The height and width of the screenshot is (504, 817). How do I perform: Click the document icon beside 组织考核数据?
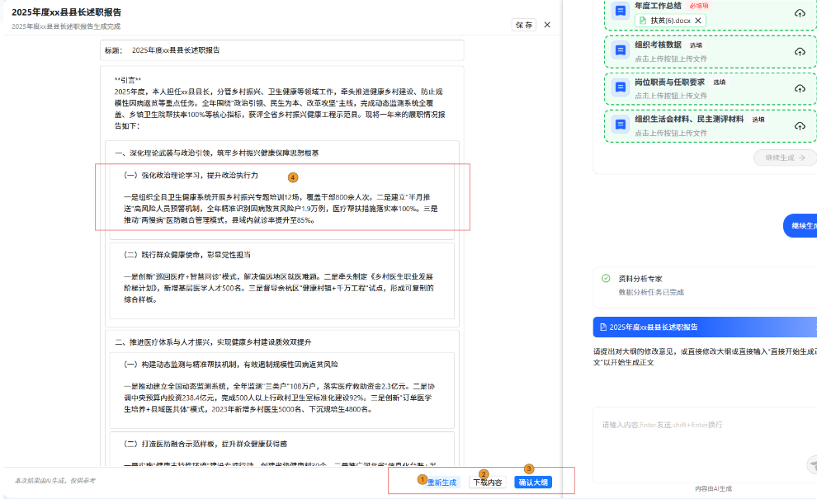pyautogui.click(x=620, y=50)
